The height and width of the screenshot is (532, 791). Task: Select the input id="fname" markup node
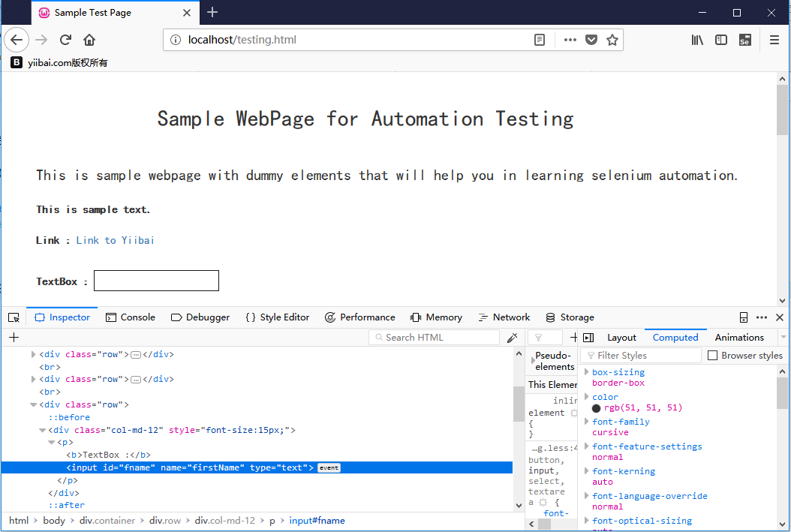pyautogui.click(x=257, y=468)
